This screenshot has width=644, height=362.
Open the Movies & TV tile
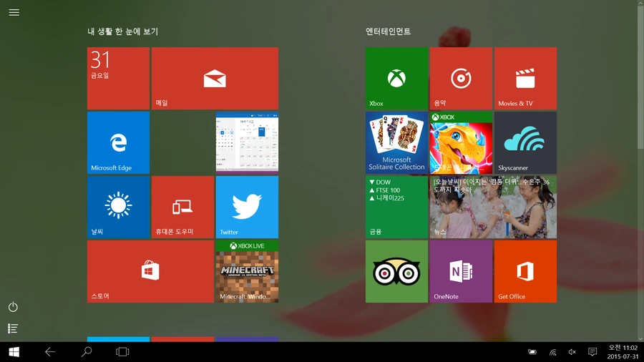526,79
